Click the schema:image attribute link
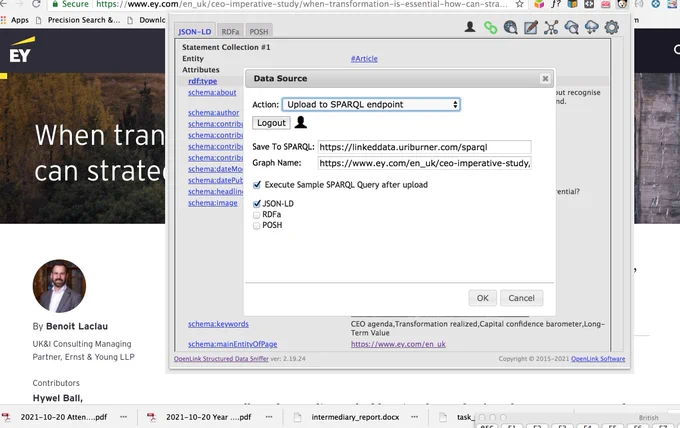 coord(212,203)
